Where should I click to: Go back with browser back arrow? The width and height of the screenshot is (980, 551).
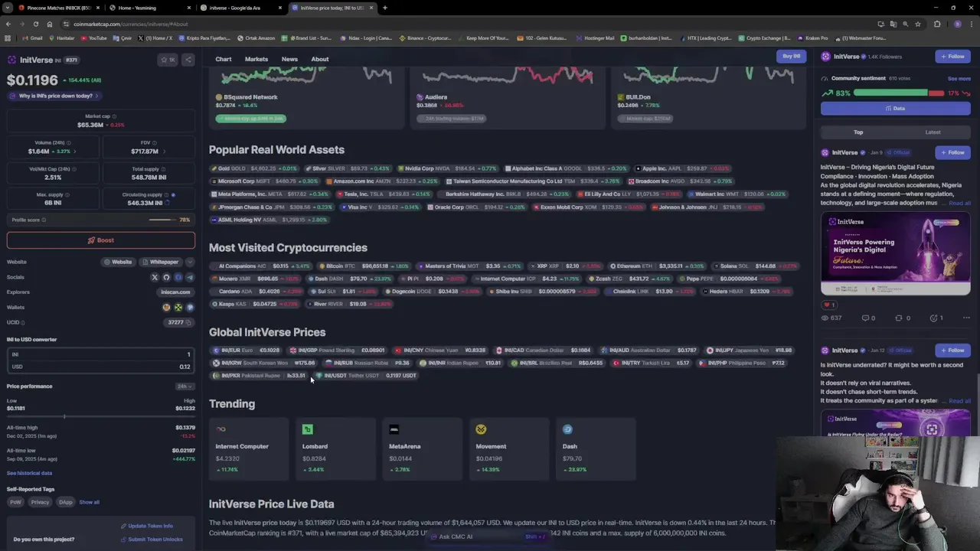click(x=8, y=24)
